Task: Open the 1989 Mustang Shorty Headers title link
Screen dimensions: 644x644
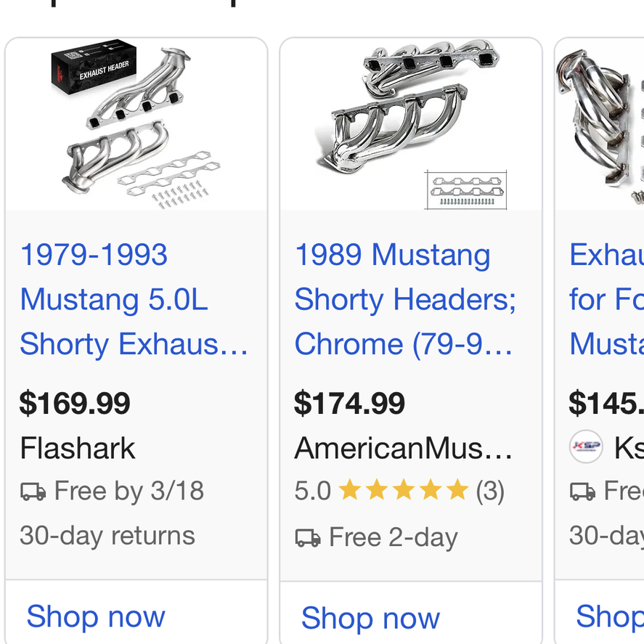Action: click(x=405, y=299)
